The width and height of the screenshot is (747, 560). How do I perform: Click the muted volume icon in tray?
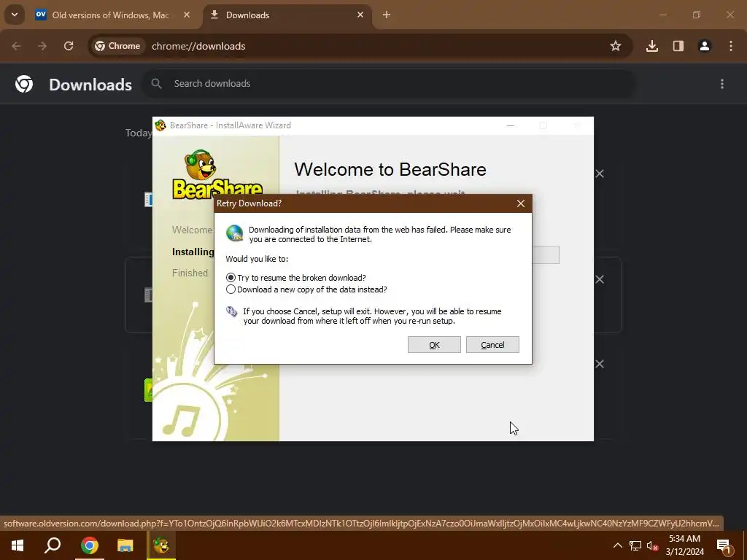652,545
